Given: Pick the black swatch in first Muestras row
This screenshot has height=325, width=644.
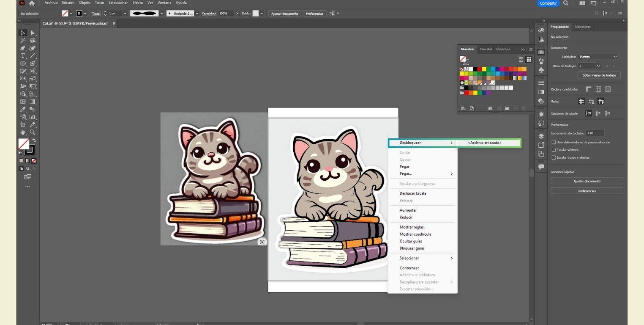Looking at the screenshot, I should 475,69.
